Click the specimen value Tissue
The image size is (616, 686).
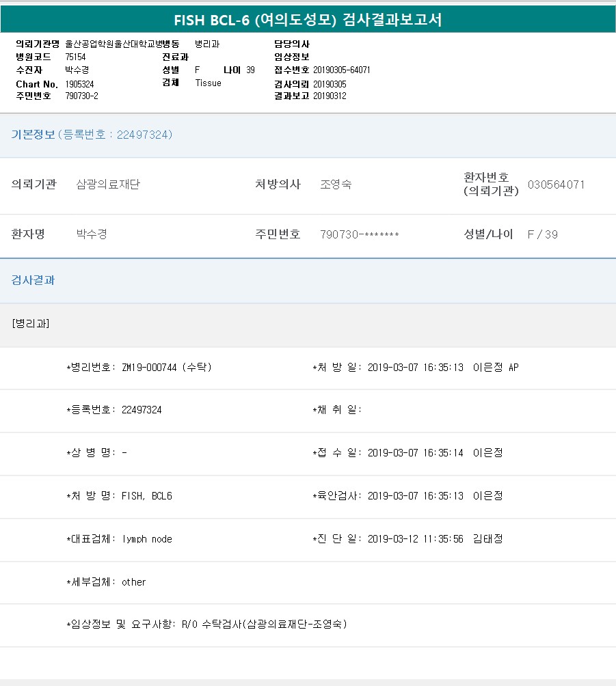(x=208, y=83)
